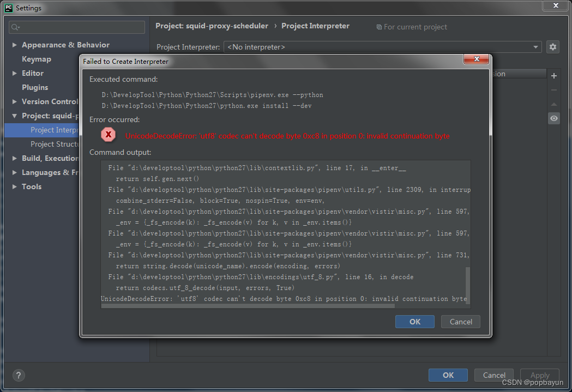Click OK in the error dialog
The image size is (572, 392).
[x=415, y=322]
